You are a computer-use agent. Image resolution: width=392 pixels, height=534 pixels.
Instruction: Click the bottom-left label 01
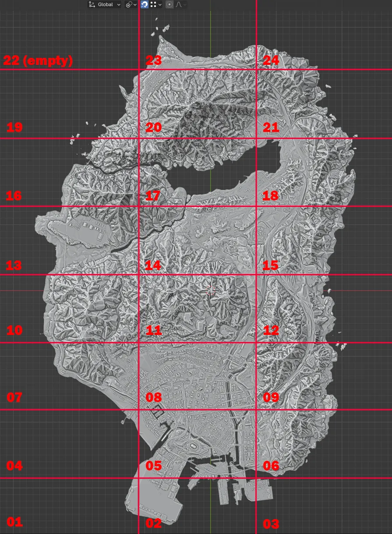pos(14,522)
